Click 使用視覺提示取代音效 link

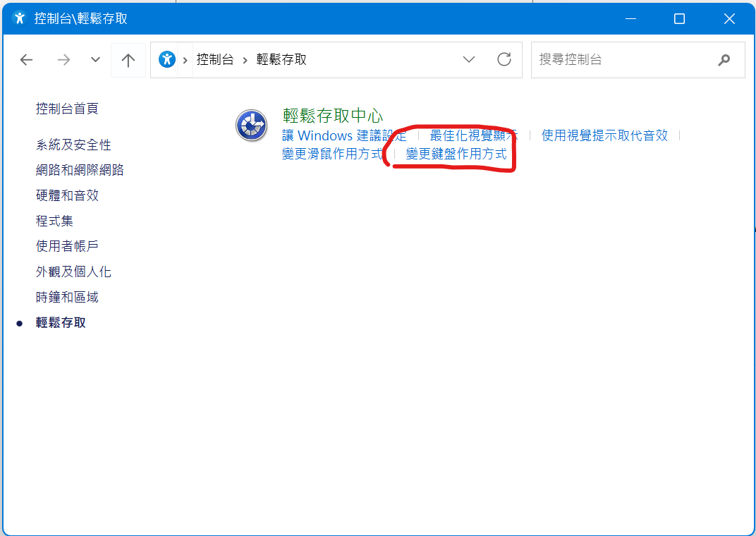(604, 135)
